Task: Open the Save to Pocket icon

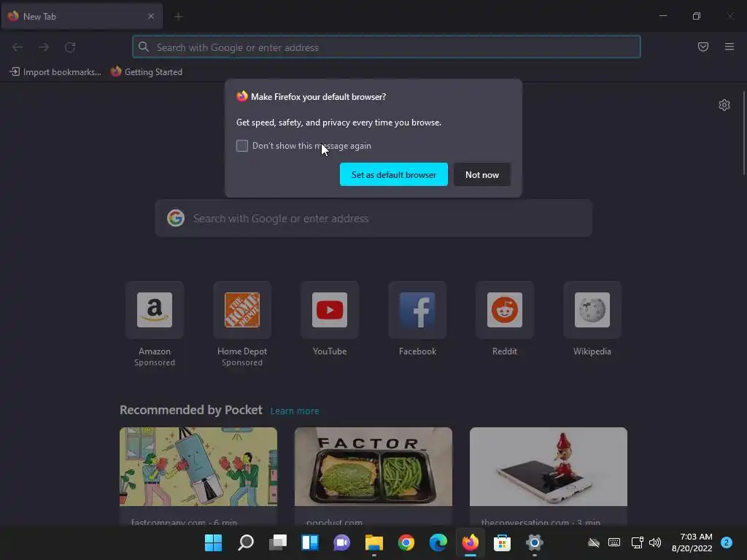Action: coord(703,47)
